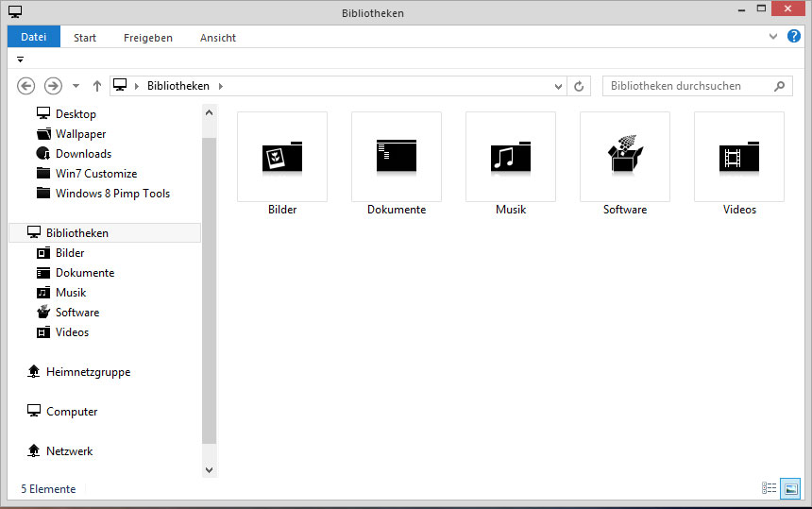Select the Videos label under its thumbnail
The width and height of the screenshot is (812, 509).
point(739,210)
